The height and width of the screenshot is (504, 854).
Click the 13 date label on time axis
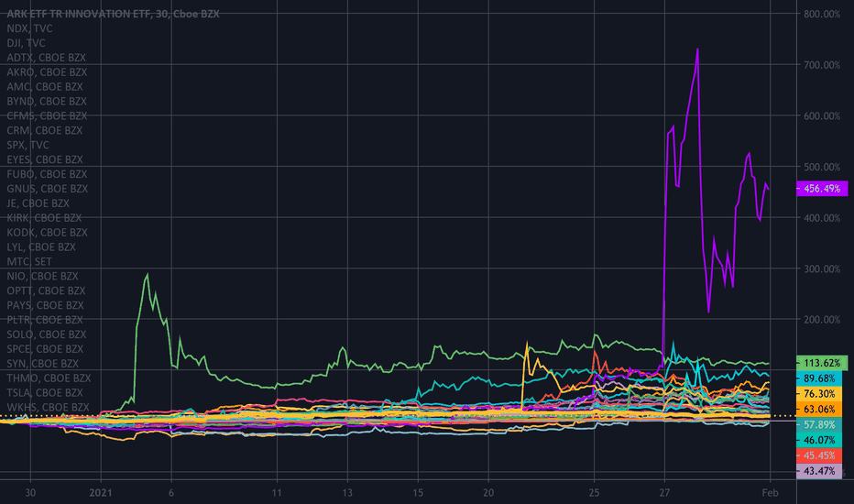[x=347, y=493]
